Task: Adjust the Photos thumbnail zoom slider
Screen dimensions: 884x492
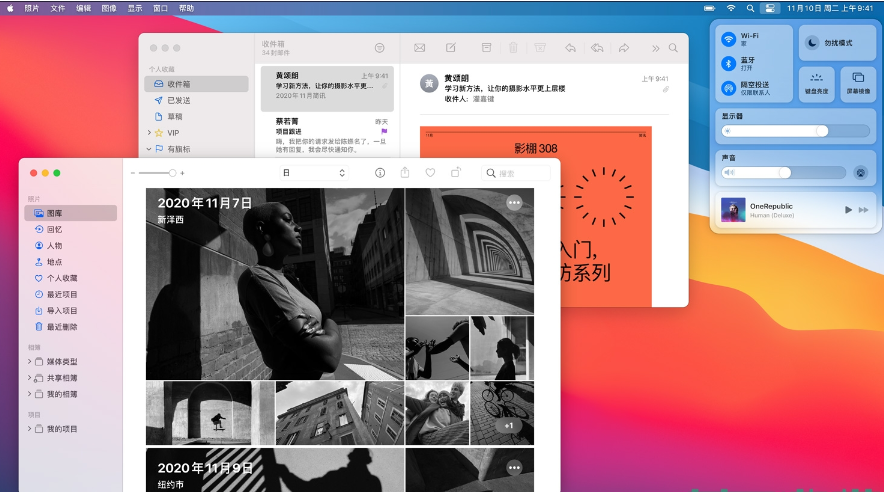Action: click(x=156, y=173)
